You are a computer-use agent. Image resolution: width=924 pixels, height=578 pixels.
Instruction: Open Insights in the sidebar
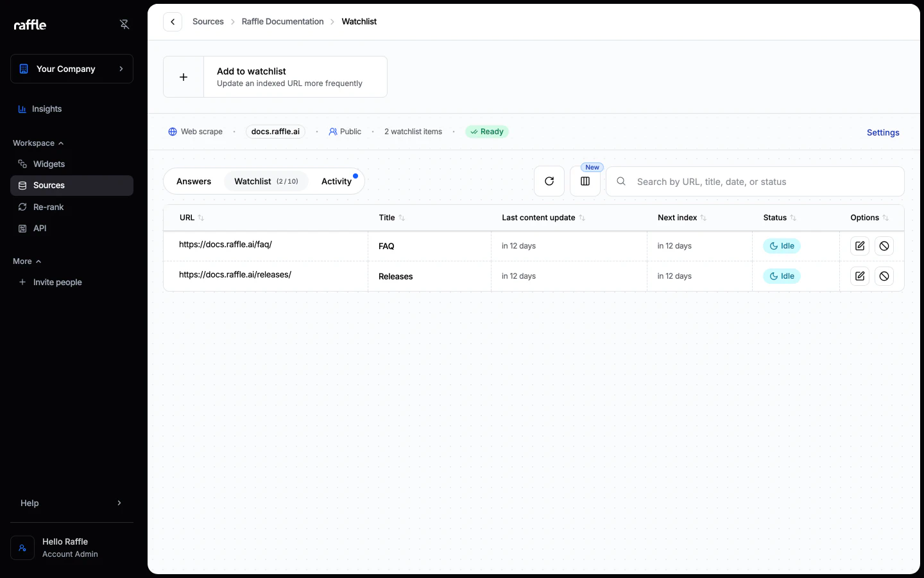[x=72, y=109]
